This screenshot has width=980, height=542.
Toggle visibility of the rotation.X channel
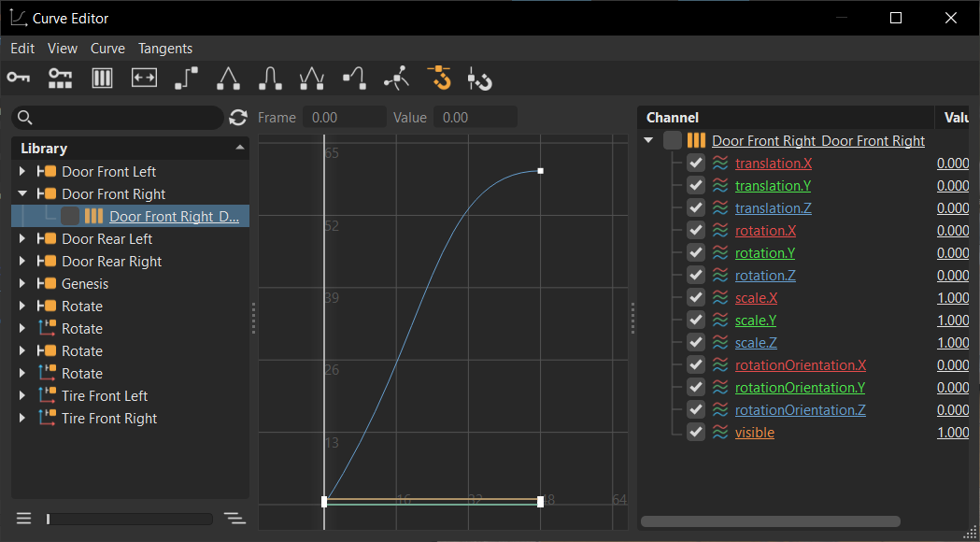click(x=695, y=230)
